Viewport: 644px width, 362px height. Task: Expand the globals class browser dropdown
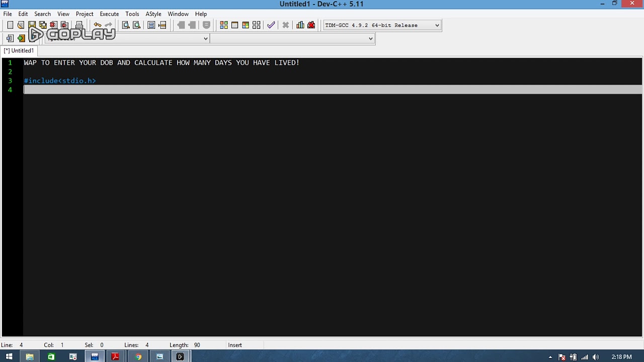click(x=205, y=39)
